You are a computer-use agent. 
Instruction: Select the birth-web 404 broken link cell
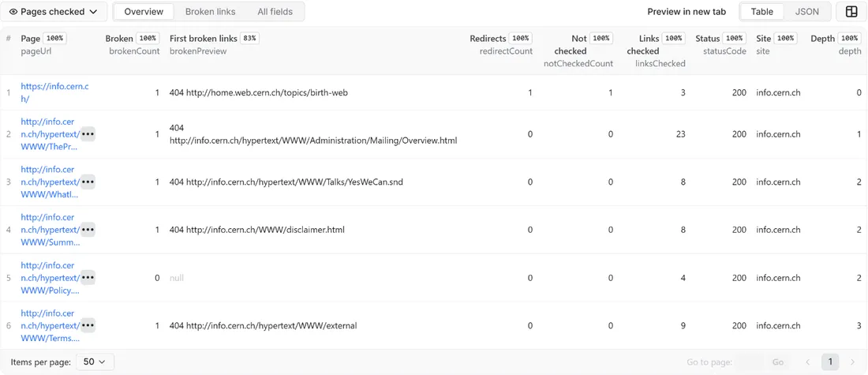[x=259, y=92]
